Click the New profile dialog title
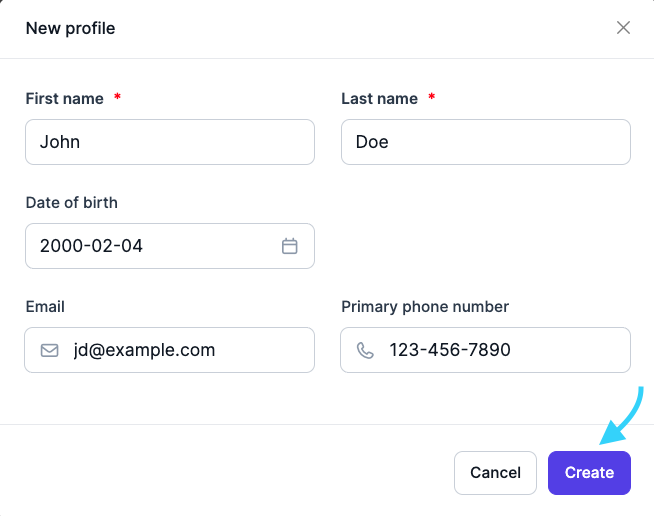The height and width of the screenshot is (516, 654). coord(70,28)
